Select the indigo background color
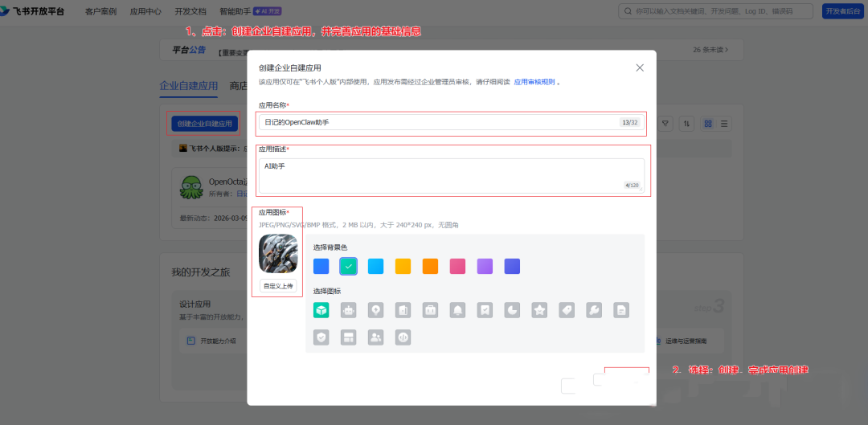The height and width of the screenshot is (425, 868). [x=512, y=266]
